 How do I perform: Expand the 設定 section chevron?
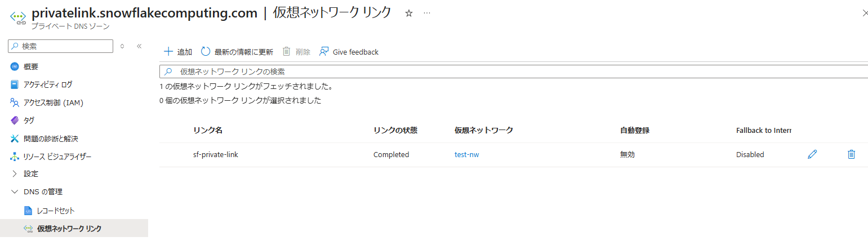[15, 173]
